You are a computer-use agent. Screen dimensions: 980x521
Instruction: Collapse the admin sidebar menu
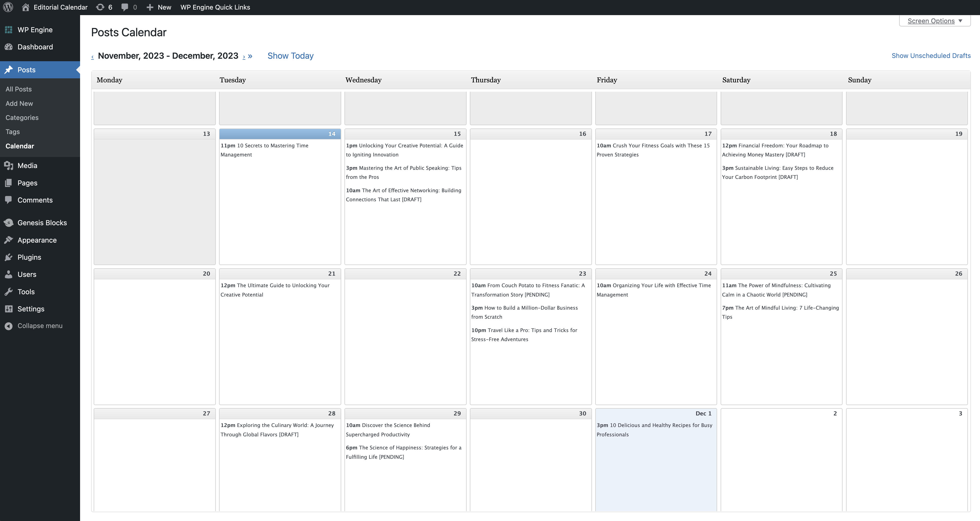(x=40, y=326)
